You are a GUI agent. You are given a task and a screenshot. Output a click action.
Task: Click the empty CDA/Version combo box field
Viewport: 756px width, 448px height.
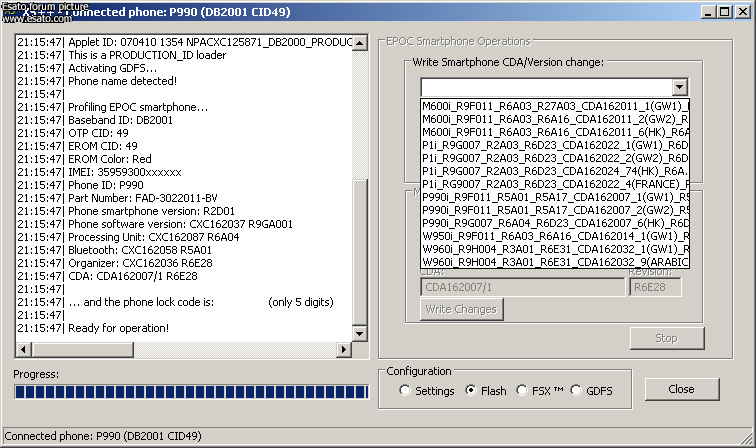click(546, 87)
